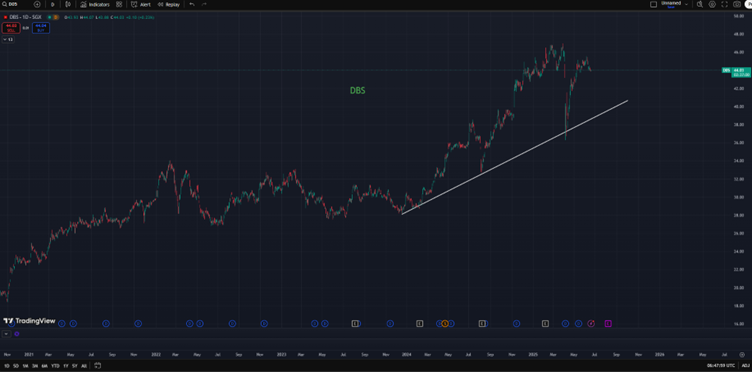Expand the layout name dropdown arrow
Image resolution: width=752 pixels, height=372 pixels.
[x=686, y=4]
